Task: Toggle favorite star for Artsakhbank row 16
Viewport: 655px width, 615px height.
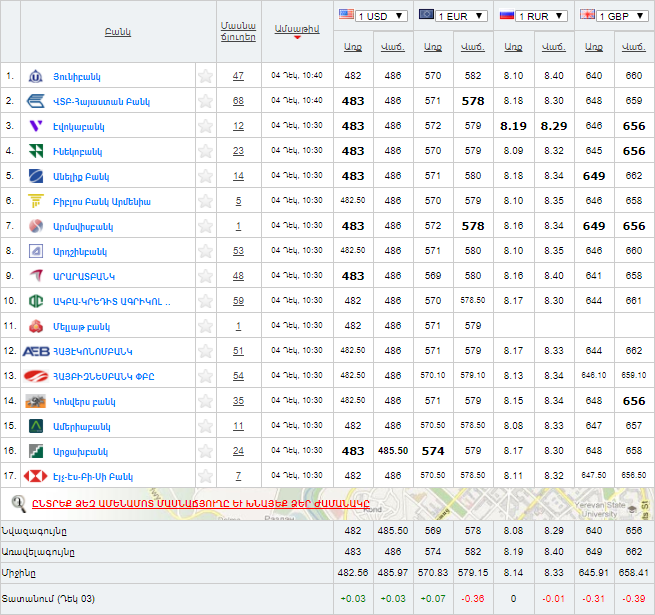Action: 205,451
